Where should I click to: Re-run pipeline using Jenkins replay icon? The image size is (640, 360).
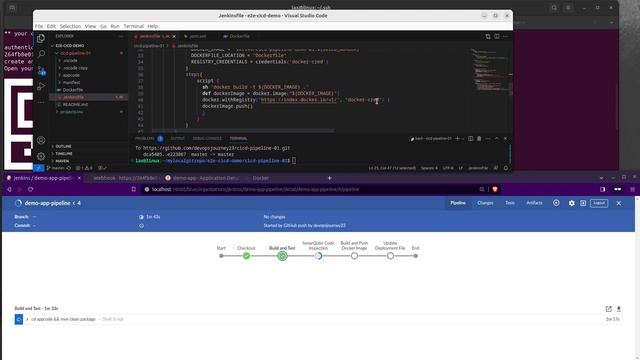tap(556, 203)
